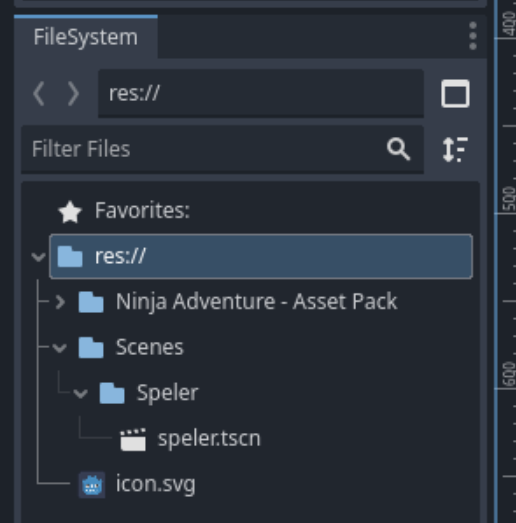
Task: Collapse the Speler folder
Action: click(80, 394)
